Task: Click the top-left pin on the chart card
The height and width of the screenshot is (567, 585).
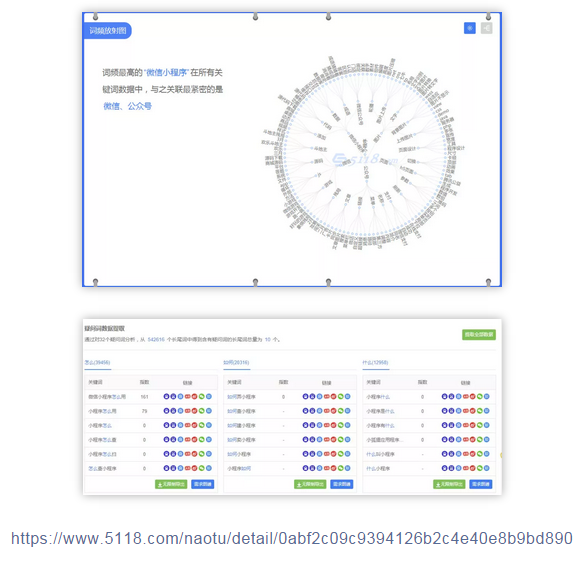Action: click(96, 16)
